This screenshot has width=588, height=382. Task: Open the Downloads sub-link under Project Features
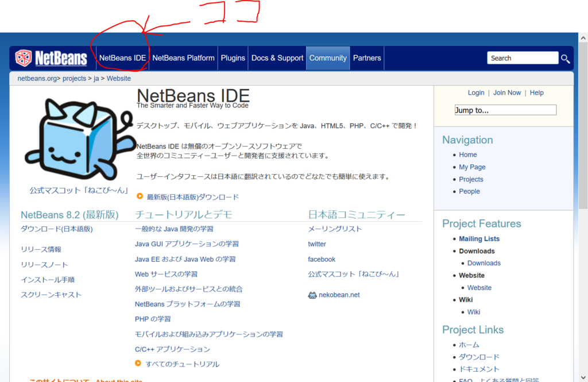[483, 263]
